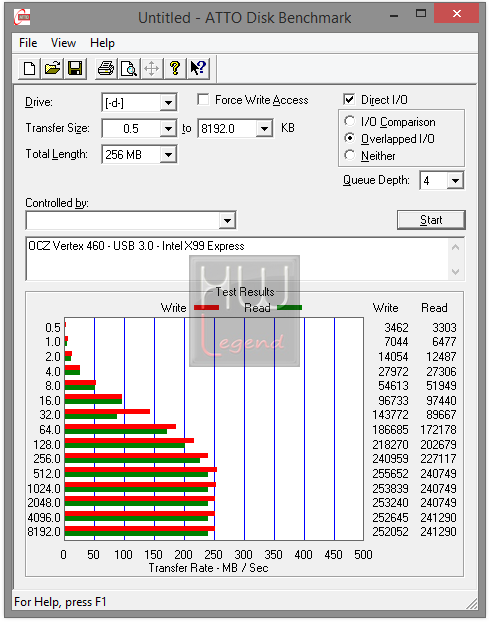This screenshot has height=622, width=489.
Task: Expand the minimum Transfer Size dropdown showing 0.5
Action: [168, 129]
